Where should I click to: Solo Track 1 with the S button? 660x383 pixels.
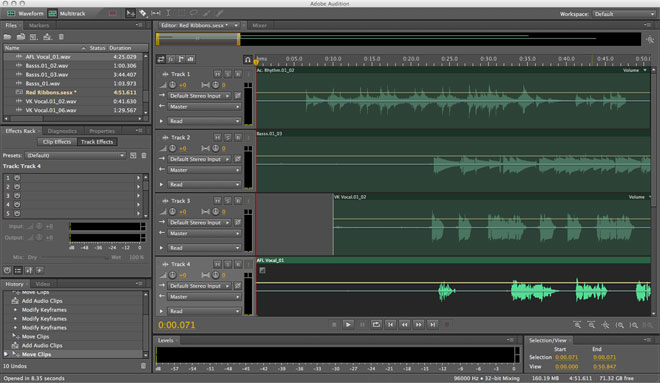coord(228,74)
